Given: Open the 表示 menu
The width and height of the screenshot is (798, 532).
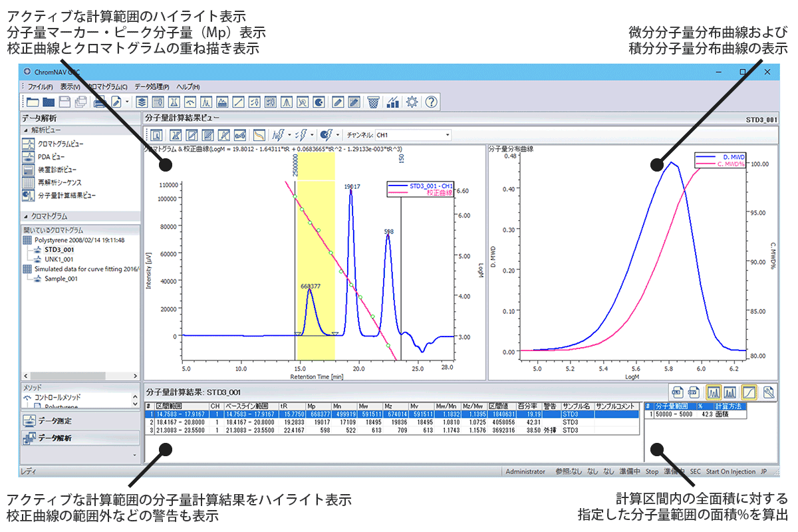Looking at the screenshot, I should (x=70, y=87).
